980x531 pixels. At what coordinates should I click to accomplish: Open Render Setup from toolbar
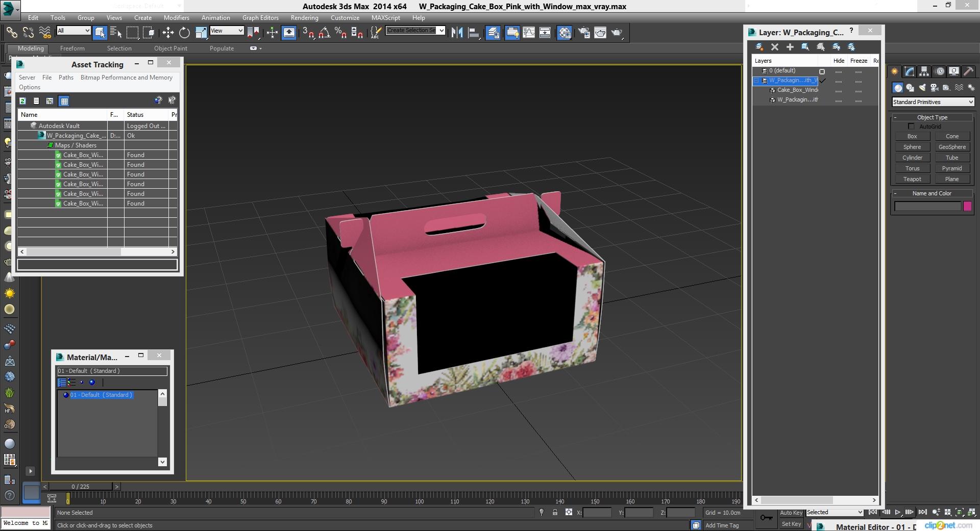[x=583, y=33]
